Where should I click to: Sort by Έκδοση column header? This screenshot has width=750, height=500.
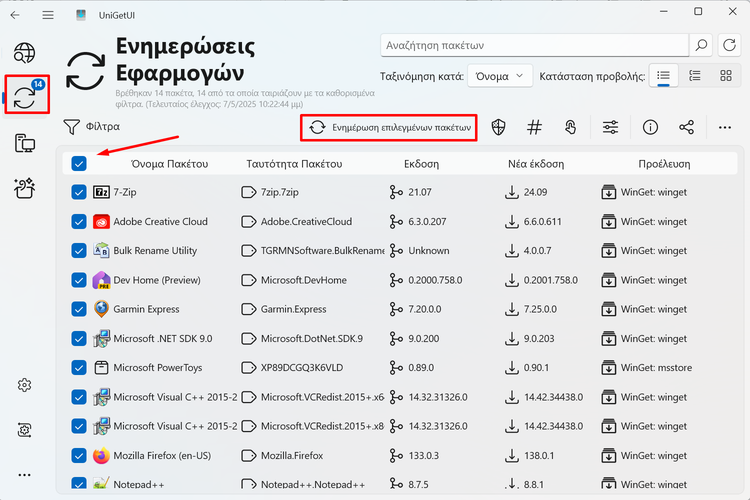tap(421, 164)
